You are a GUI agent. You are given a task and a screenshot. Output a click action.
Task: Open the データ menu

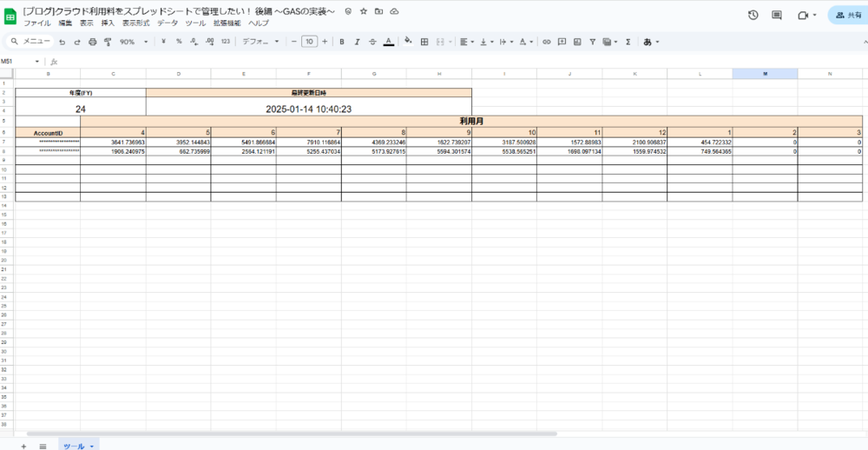pos(168,23)
